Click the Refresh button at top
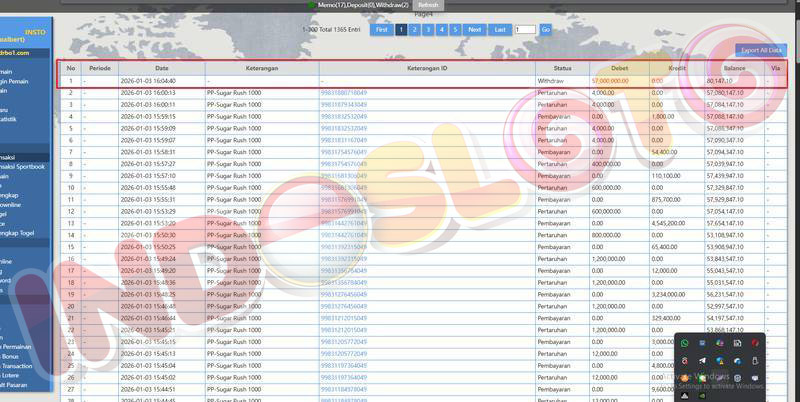 [x=428, y=5]
